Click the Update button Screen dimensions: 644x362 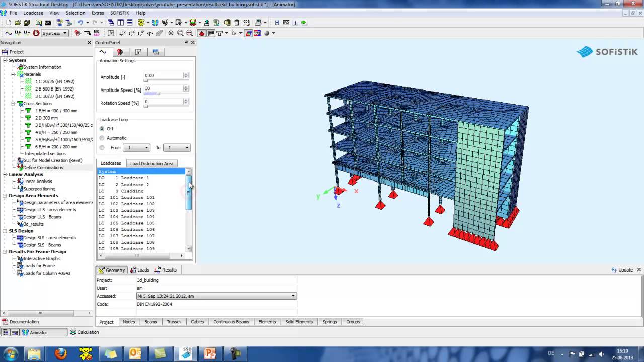coord(622,270)
